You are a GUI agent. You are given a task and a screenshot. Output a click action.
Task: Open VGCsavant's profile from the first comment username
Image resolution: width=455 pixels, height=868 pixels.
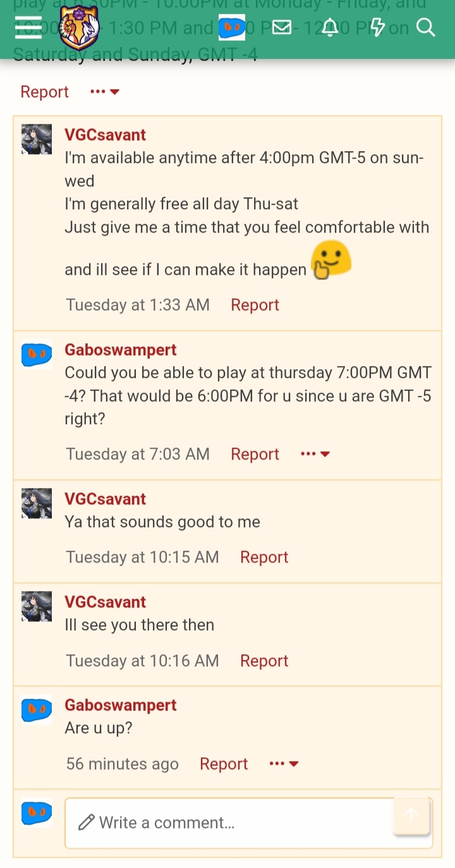coord(105,135)
